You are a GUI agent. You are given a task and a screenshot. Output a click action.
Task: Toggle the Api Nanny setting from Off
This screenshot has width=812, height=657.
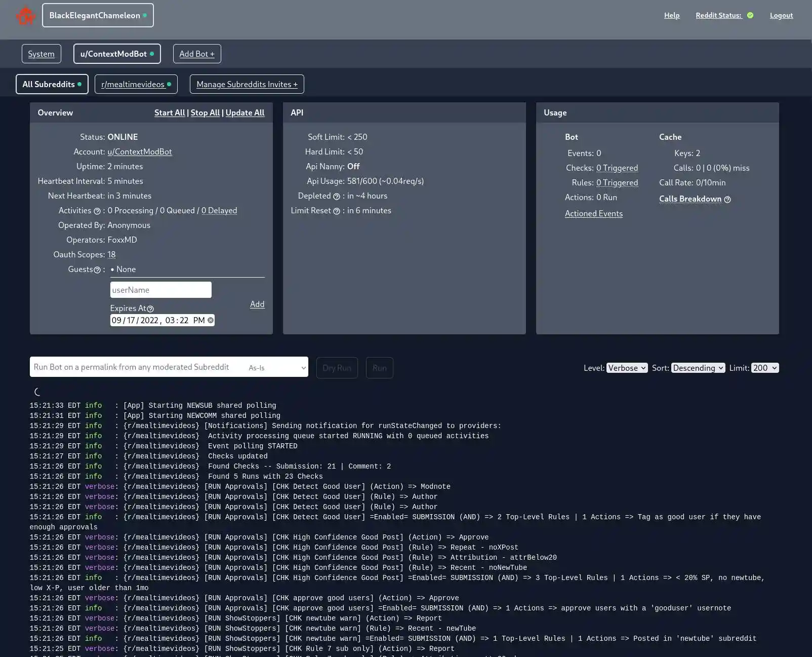point(353,166)
